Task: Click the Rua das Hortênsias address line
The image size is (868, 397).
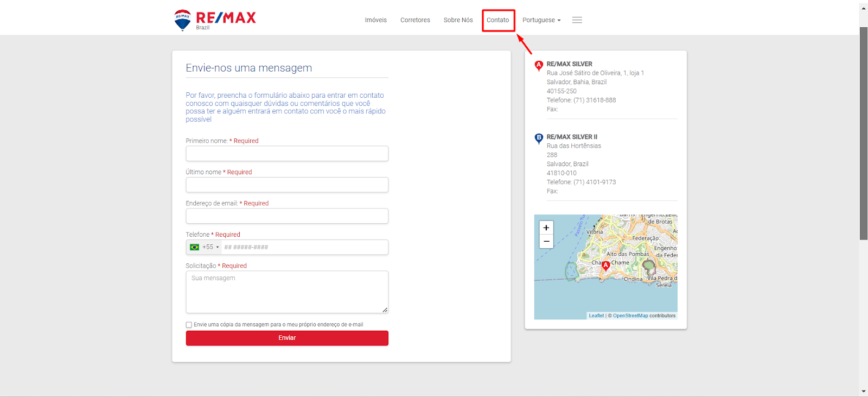Action: click(x=574, y=146)
